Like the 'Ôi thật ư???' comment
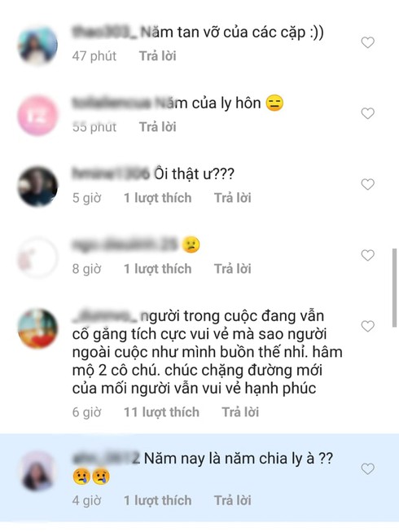The width and height of the screenshot is (399, 532). [x=367, y=184]
